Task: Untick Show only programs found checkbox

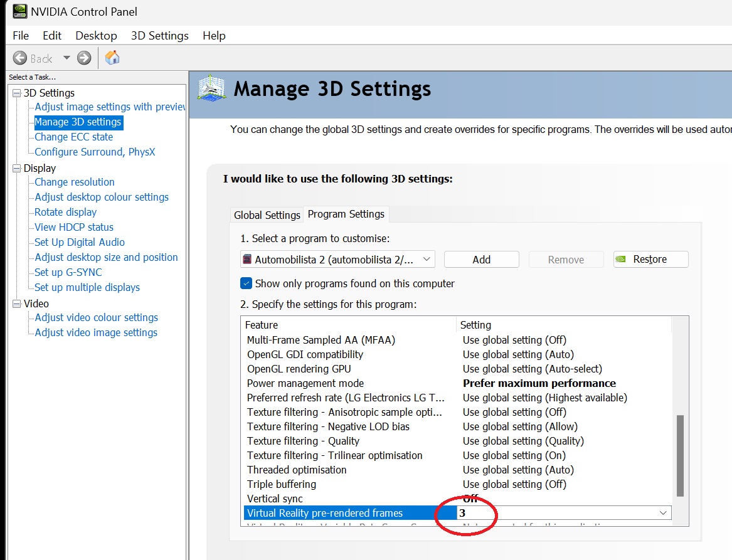Action: (x=247, y=283)
